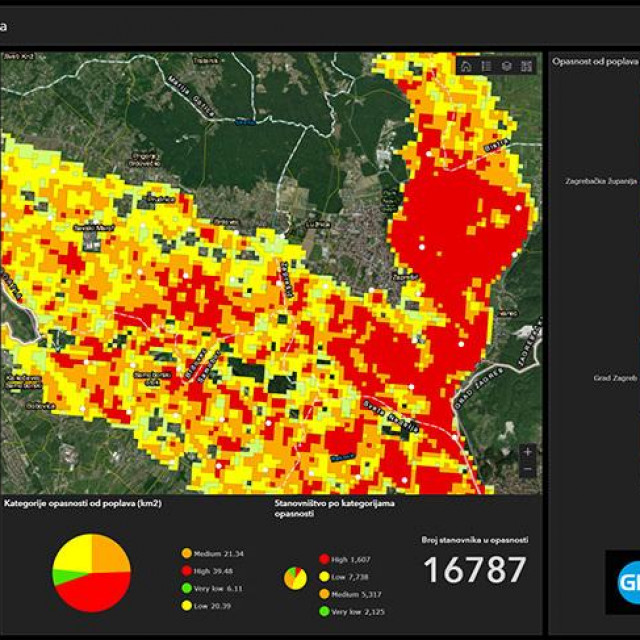Select Medium 5,317 population legend entry

point(349,594)
